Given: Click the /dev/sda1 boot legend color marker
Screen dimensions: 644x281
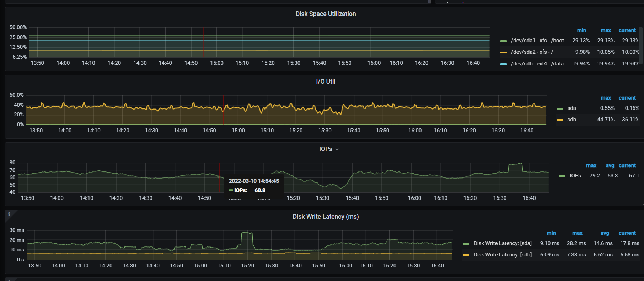Looking at the screenshot, I should [503, 41].
